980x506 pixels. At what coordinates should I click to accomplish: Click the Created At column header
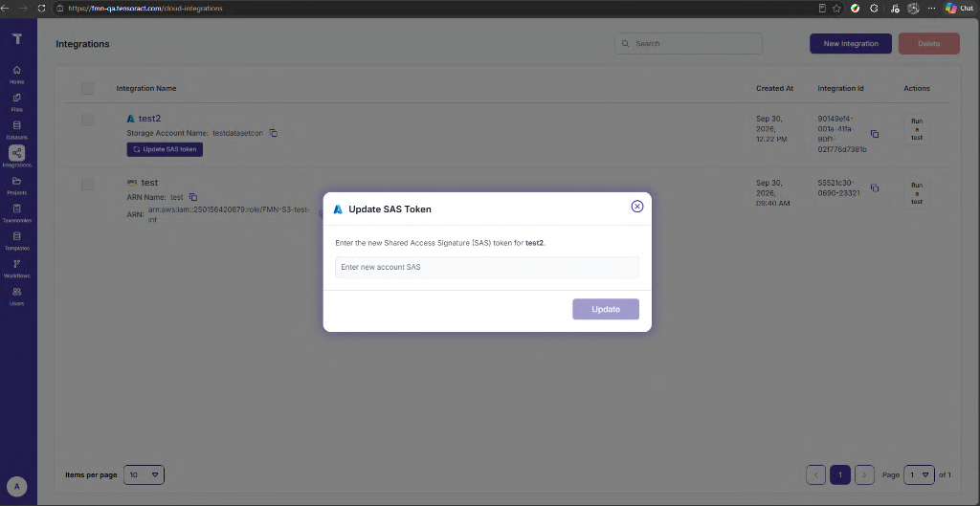pyautogui.click(x=774, y=88)
